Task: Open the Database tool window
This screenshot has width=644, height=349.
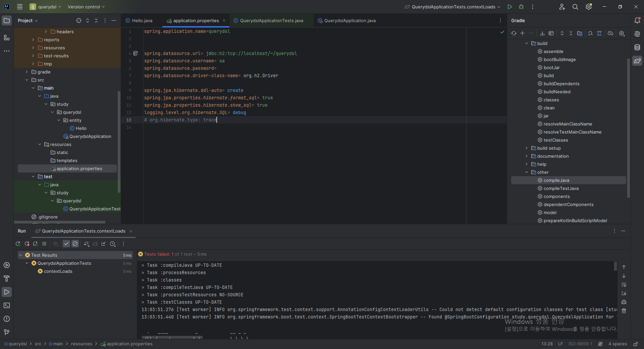Action: tap(637, 47)
